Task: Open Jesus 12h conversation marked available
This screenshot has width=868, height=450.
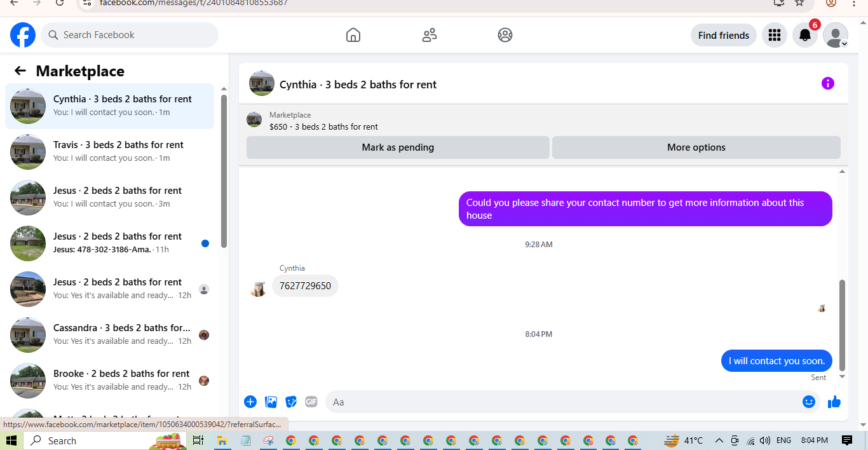Action: click(x=109, y=289)
